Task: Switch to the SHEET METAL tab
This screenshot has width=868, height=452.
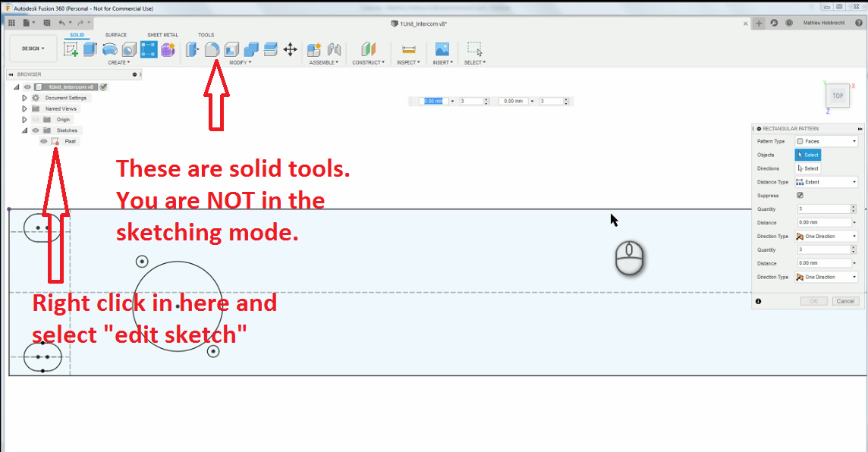Action: point(162,35)
